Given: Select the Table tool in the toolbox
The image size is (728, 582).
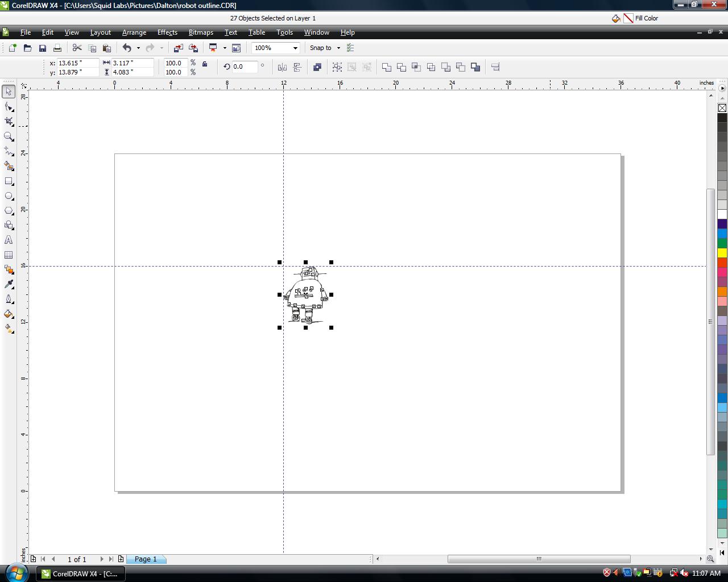Looking at the screenshot, I should (9, 255).
